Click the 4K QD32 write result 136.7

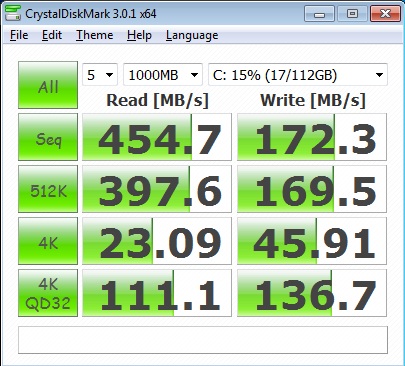[312, 293]
